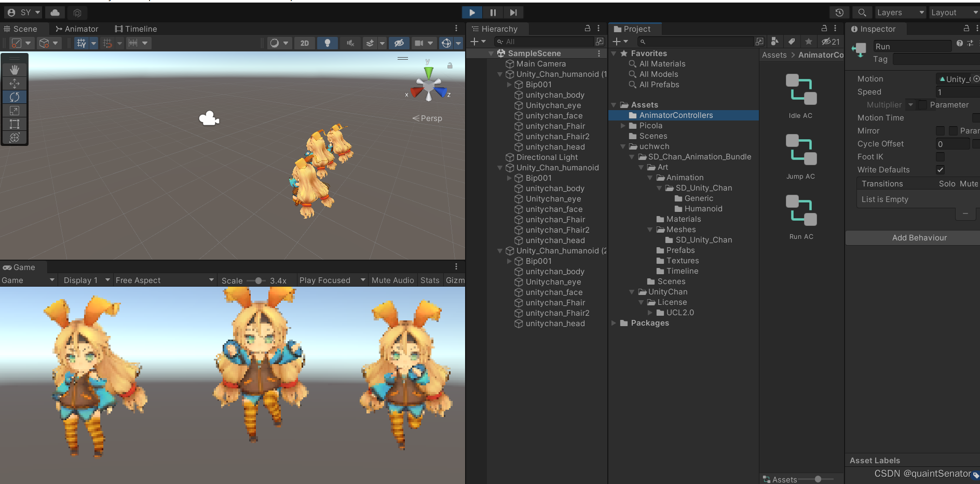The height and width of the screenshot is (484, 980).
Task: Click Project favorites star icon
Action: [x=809, y=42]
